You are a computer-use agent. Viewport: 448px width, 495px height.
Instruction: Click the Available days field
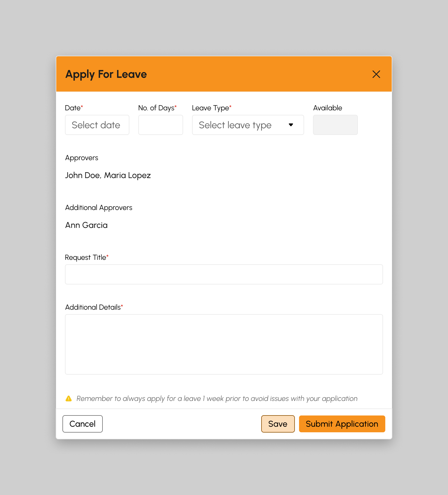coord(335,125)
